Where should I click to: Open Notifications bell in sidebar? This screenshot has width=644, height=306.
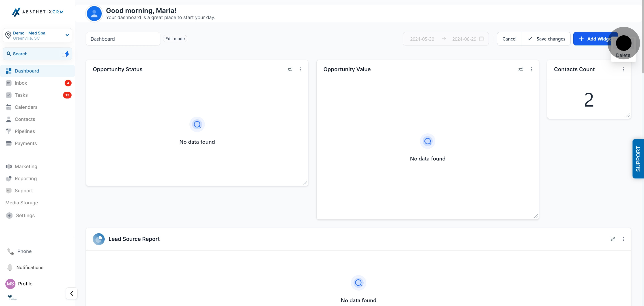10,267
